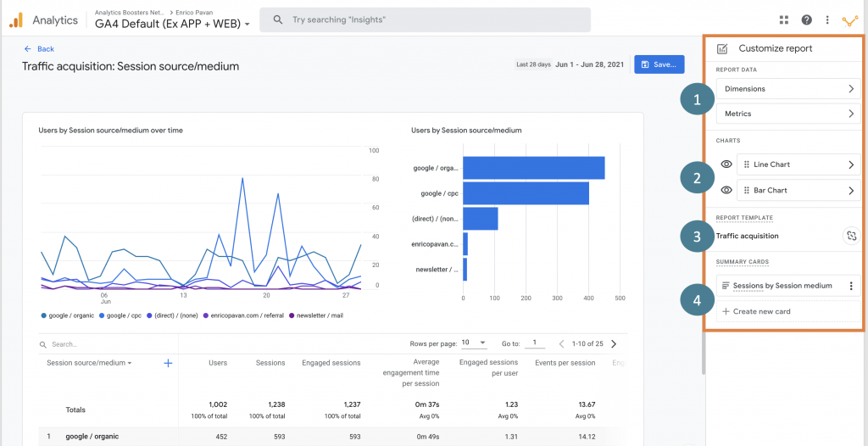Open the Rows per page dropdown

pyautogui.click(x=471, y=343)
